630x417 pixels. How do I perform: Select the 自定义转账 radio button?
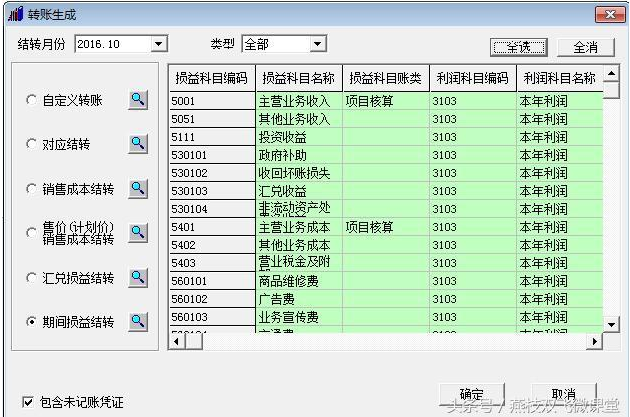(32, 101)
